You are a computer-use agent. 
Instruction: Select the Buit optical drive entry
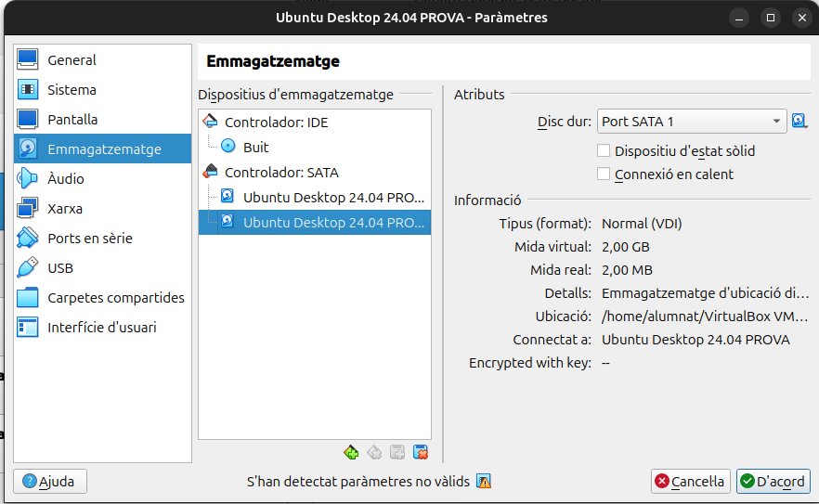click(x=255, y=147)
